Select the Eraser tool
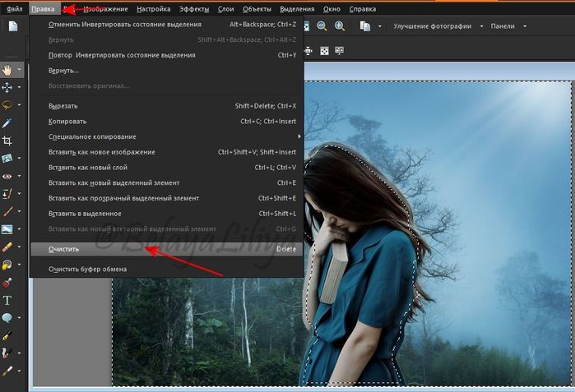The image size is (575, 392). 7,247
